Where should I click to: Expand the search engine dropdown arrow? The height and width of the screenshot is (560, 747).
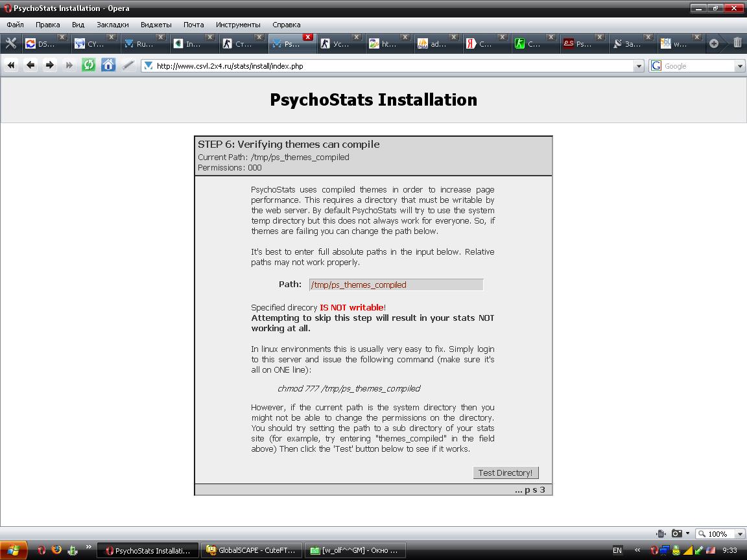tap(740, 66)
